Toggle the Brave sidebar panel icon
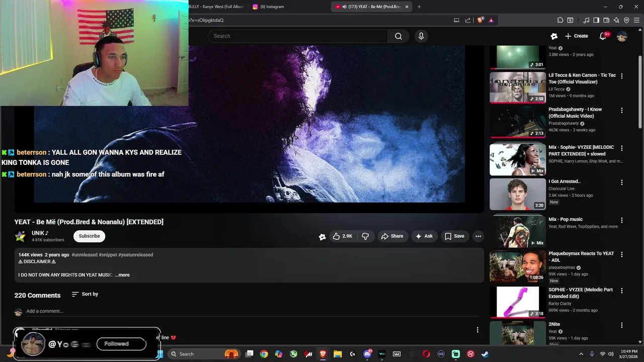Image resolution: width=644 pixels, height=362 pixels. point(596,20)
